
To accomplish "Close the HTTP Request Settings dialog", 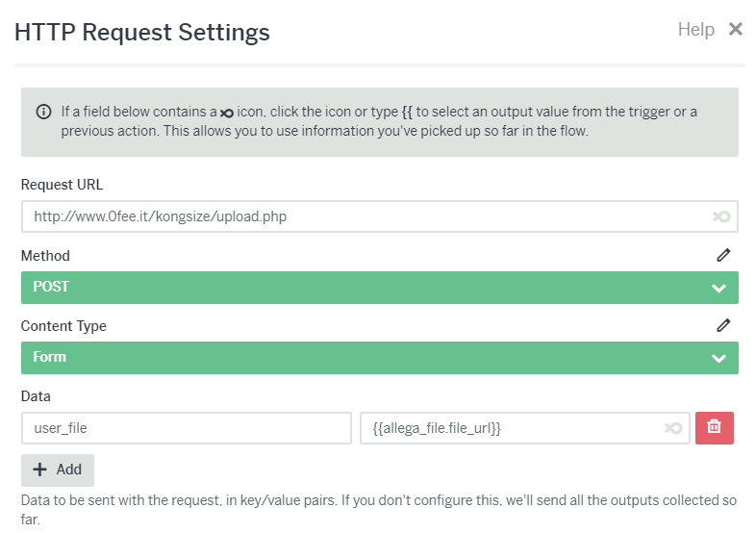I will click(x=735, y=29).
